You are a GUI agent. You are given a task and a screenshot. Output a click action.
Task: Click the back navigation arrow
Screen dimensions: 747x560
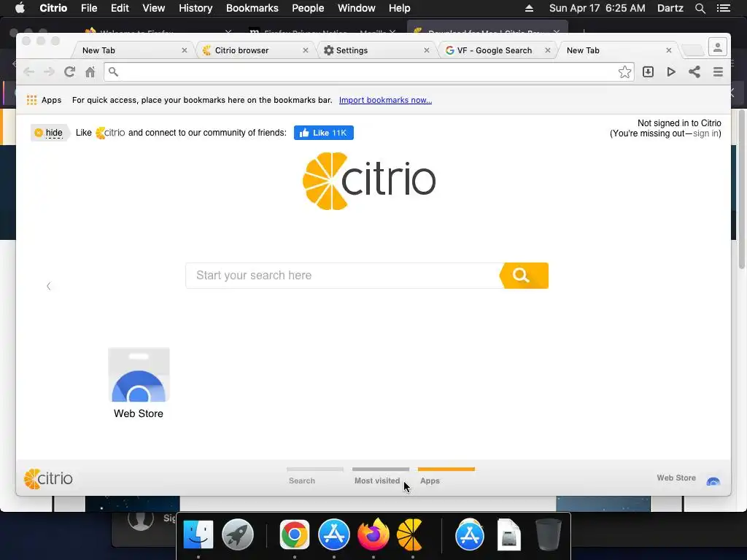(x=28, y=72)
